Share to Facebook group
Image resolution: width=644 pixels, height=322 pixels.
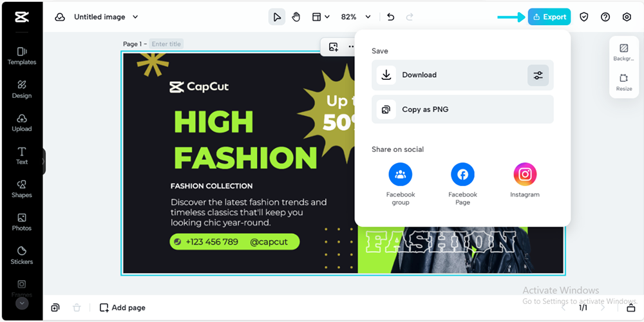coord(401,184)
